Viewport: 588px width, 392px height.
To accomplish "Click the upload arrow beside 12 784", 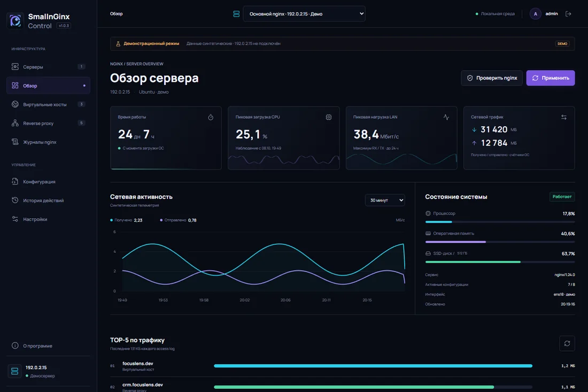I will (x=474, y=143).
